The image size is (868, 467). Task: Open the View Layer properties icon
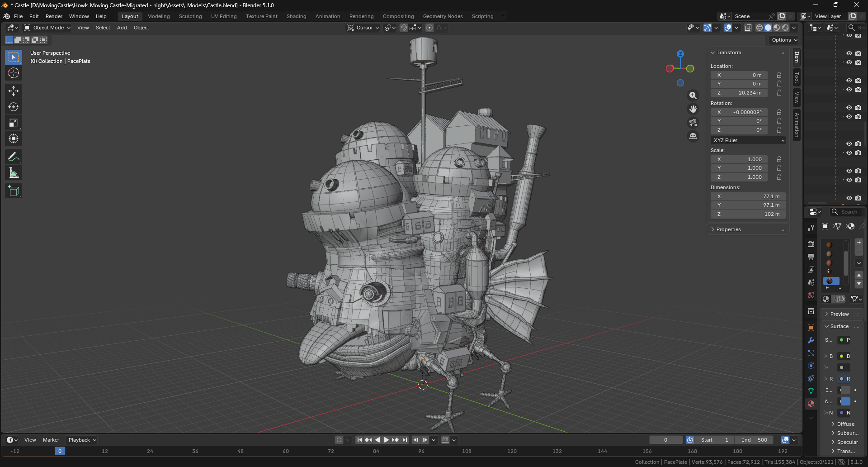tap(811, 270)
